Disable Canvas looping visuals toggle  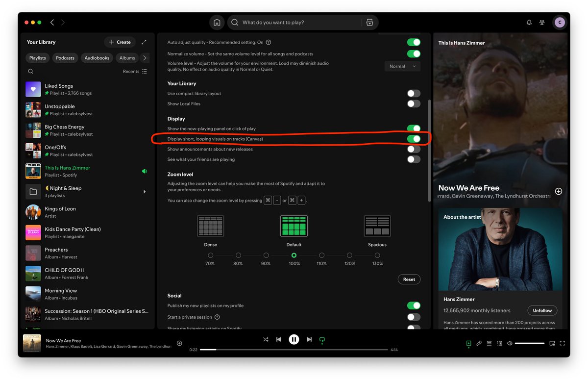click(x=414, y=139)
